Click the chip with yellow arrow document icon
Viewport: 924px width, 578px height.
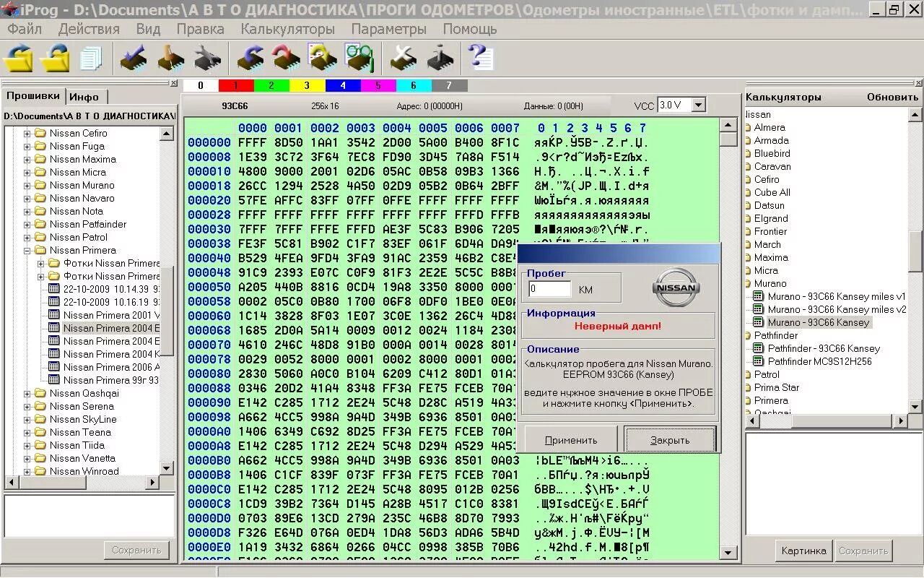322,58
